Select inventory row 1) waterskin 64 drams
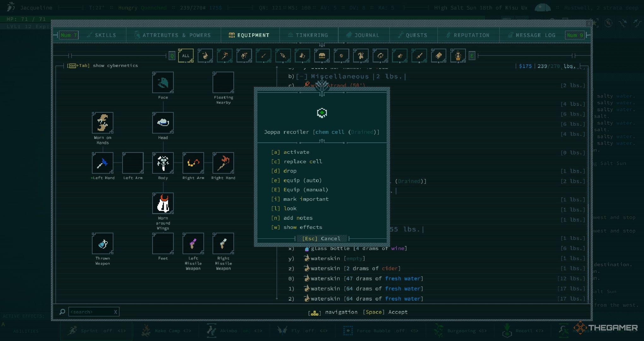644x341 pixels. click(x=437, y=289)
